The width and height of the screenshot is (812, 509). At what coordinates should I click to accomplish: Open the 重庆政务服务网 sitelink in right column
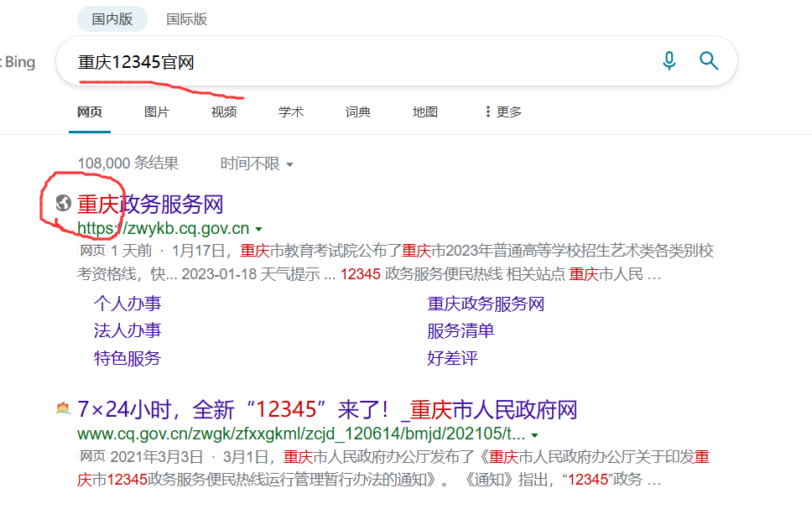(486, 304)
